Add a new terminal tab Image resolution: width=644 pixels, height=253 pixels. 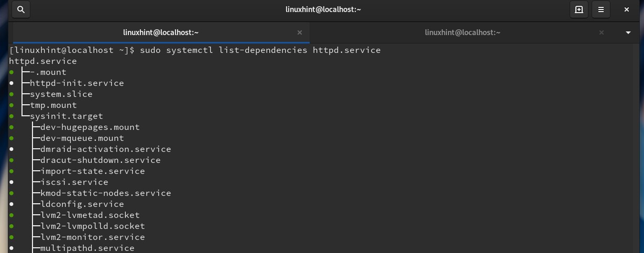578,9
